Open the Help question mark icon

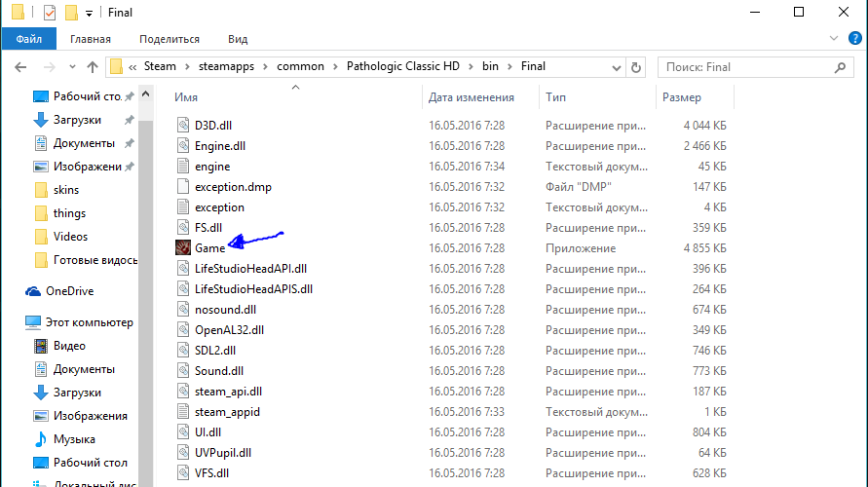pyautogui.click(x=854, y=38)
